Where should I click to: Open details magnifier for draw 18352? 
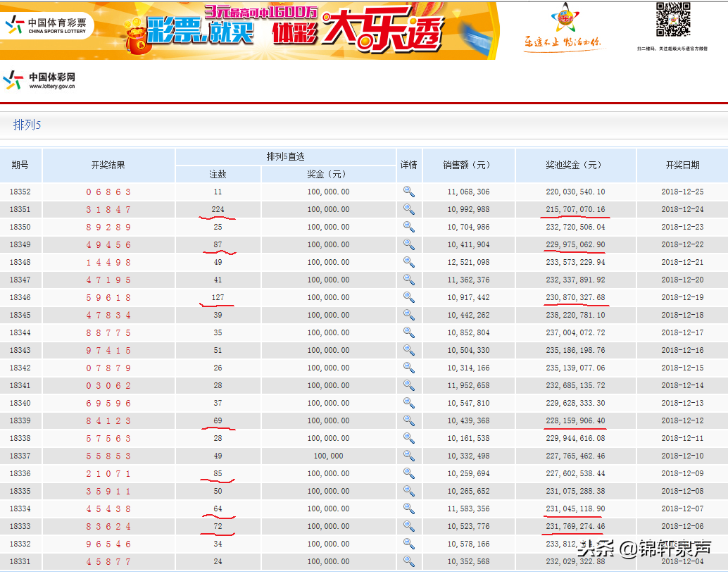coord(408,192)
